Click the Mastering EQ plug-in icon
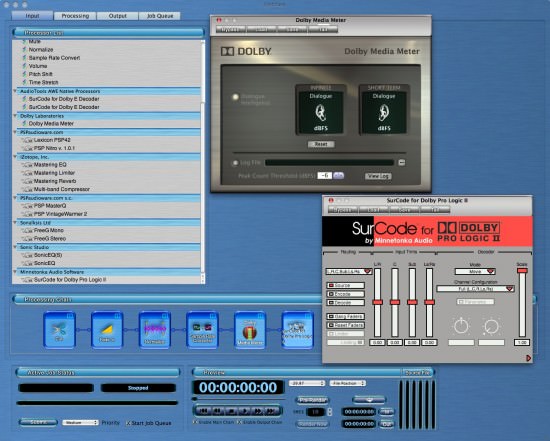Image resolution: width=550 pixels, height=441 pixels. [x=27, y=165]
